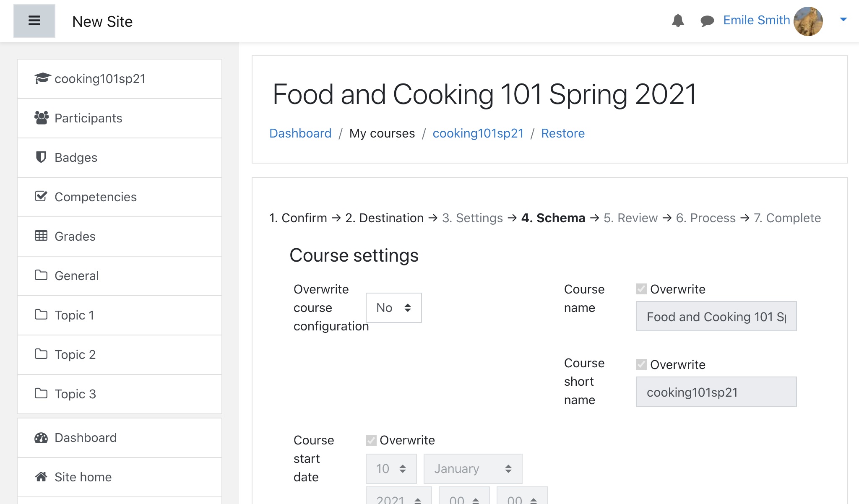The image size is (859, 504).
Task: Click the Participants group icon
Action: click(x=41, y=118)
